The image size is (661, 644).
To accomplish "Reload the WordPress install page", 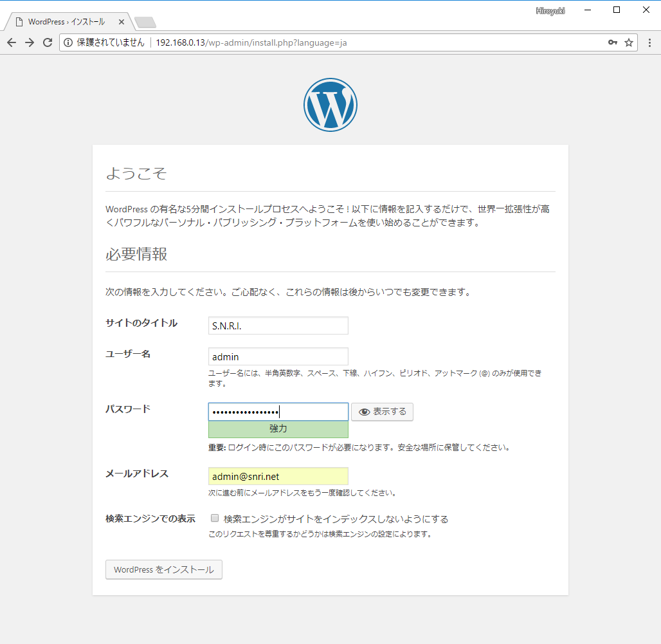I will click(x=48, y=42).
